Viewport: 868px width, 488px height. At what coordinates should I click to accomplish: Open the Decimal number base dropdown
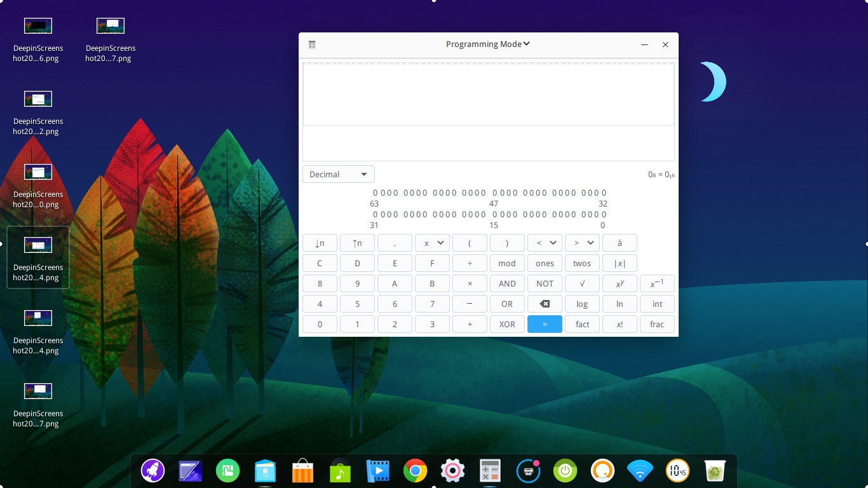pos(338,173)
